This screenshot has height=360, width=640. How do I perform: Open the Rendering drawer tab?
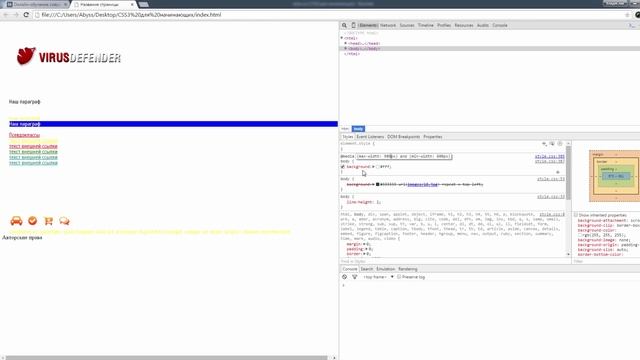(408, 269)
